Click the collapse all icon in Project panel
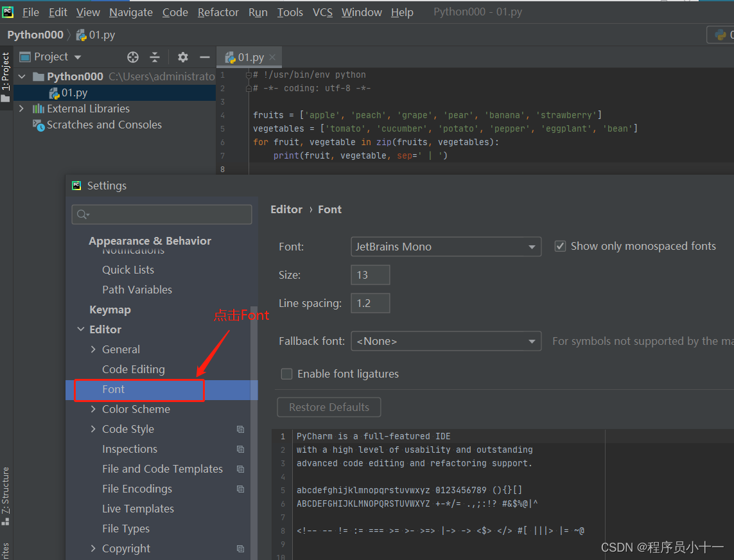 (x=155, y=57)
